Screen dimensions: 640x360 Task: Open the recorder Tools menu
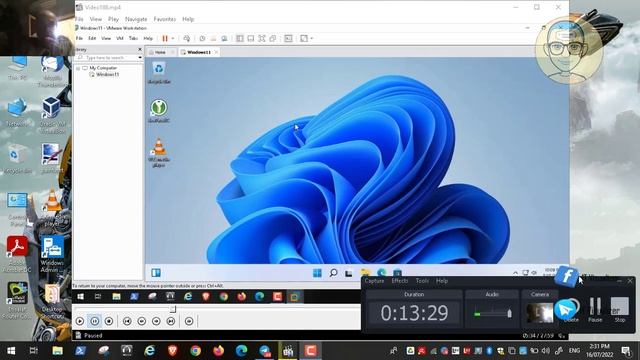click(x=422, y=281)
